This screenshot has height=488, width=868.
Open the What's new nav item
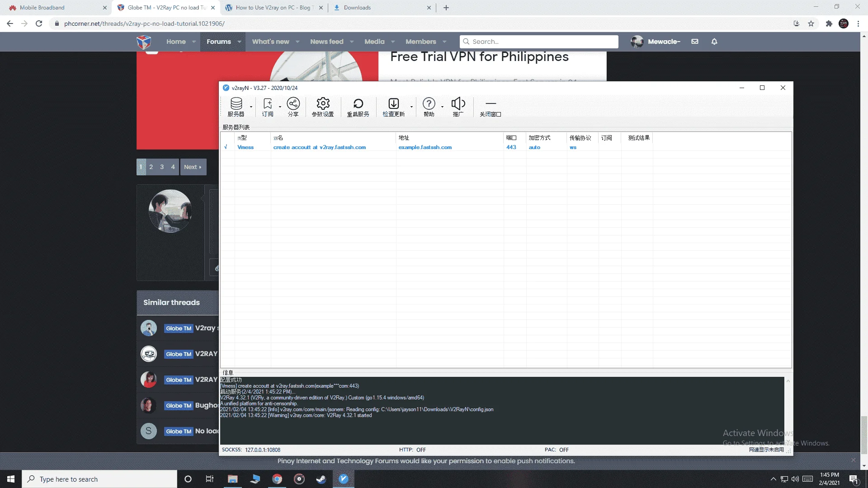270,42
